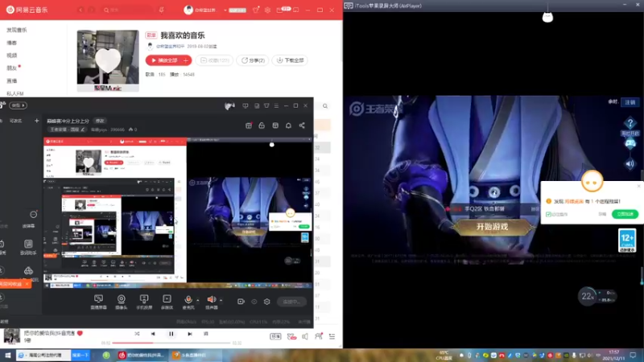Screen dimensions: 644x362
Task: Toggle lyrics display 词 button in player
Action: pos(206,334)
